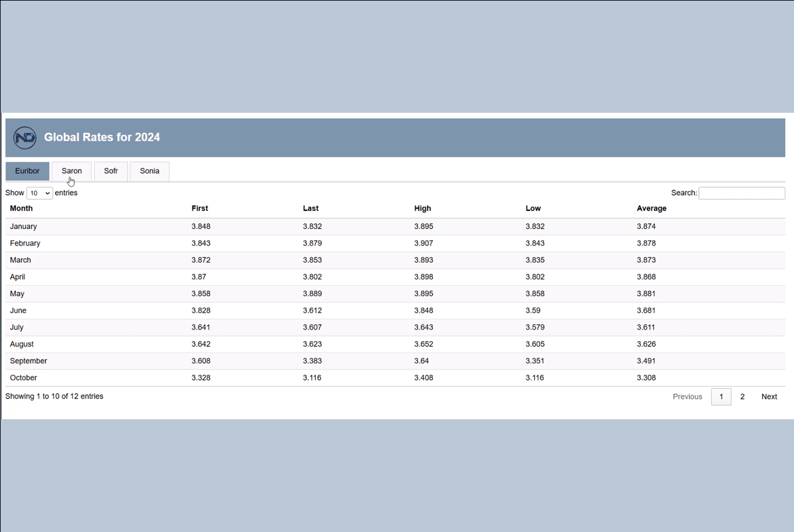The height and width of the screenshot is (532, 794).
Task: Sort by the Average column header
Action: coord(651,208)
